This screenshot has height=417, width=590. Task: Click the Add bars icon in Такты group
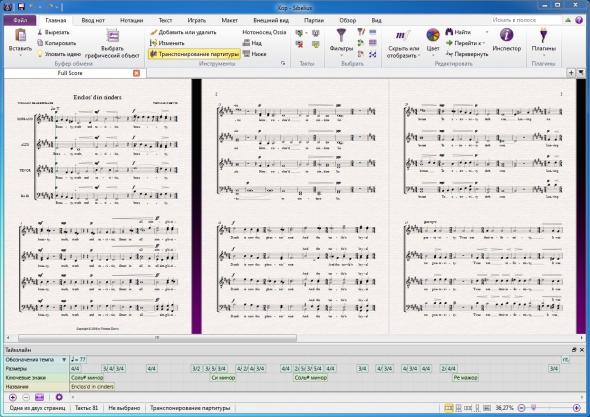coord(300,33)
